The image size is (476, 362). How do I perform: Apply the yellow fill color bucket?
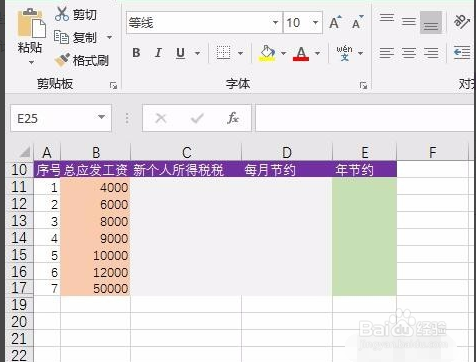tap(267, 53)
